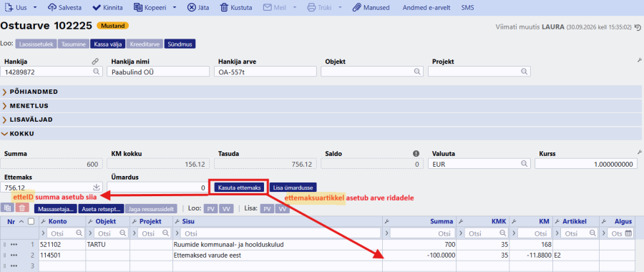644x272 pixels.
Task: Open the link icon above Hankija field
Action: (95, 62)
